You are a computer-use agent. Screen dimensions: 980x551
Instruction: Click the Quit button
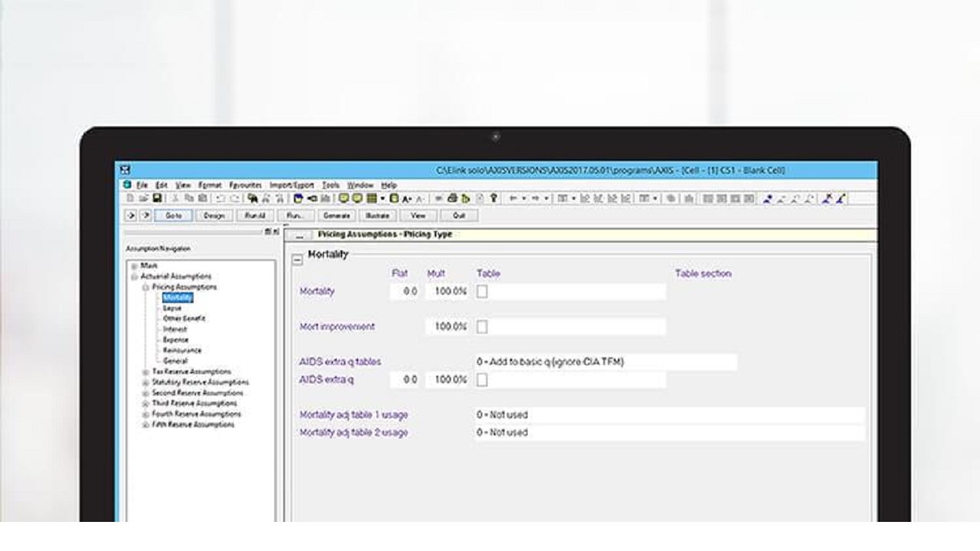click(459, 216)
